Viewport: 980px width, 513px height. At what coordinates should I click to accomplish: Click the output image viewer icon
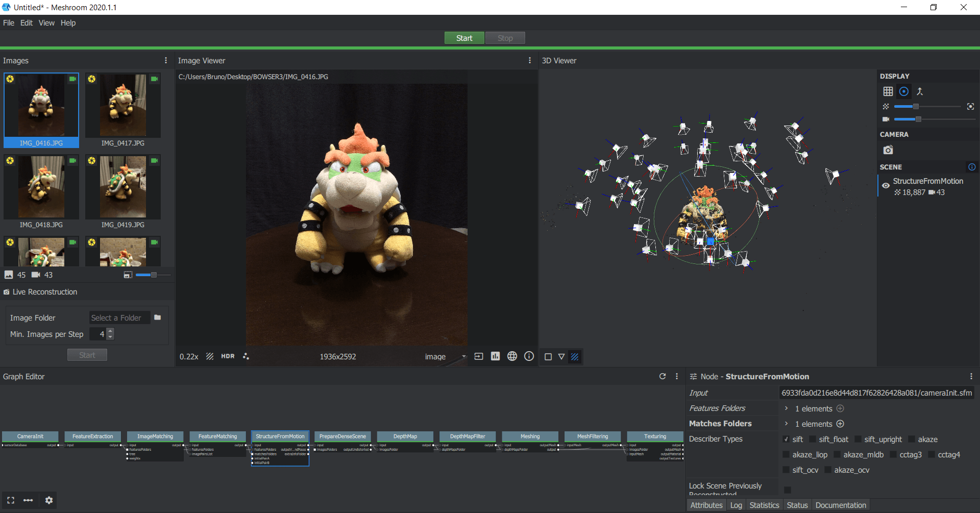(479, 356)
